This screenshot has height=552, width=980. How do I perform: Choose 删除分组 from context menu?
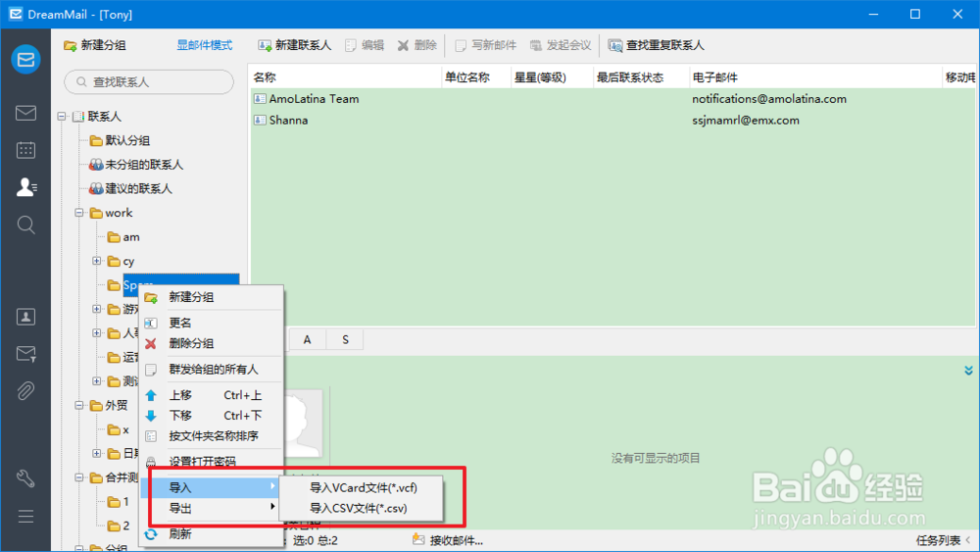point(212,343)
